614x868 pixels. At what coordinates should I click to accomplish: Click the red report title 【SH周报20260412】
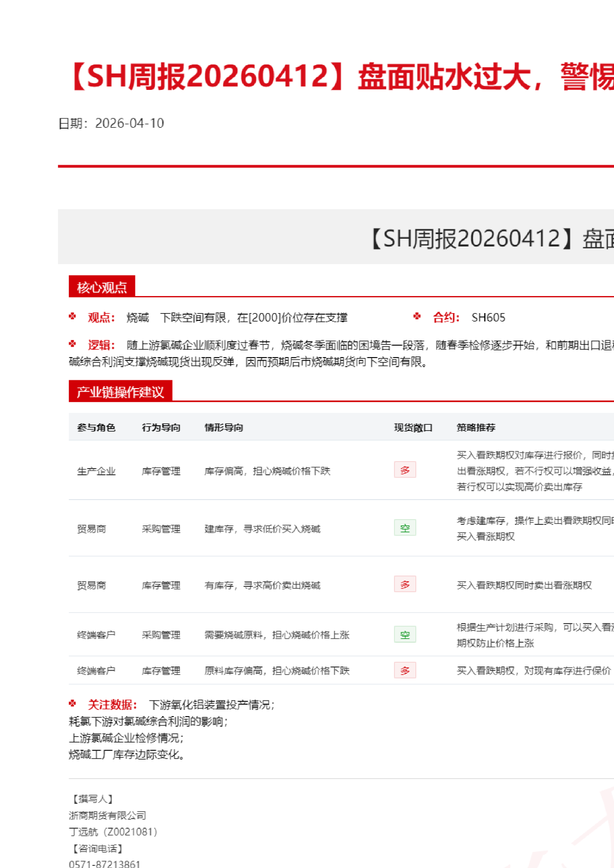(x=208, y=76)
